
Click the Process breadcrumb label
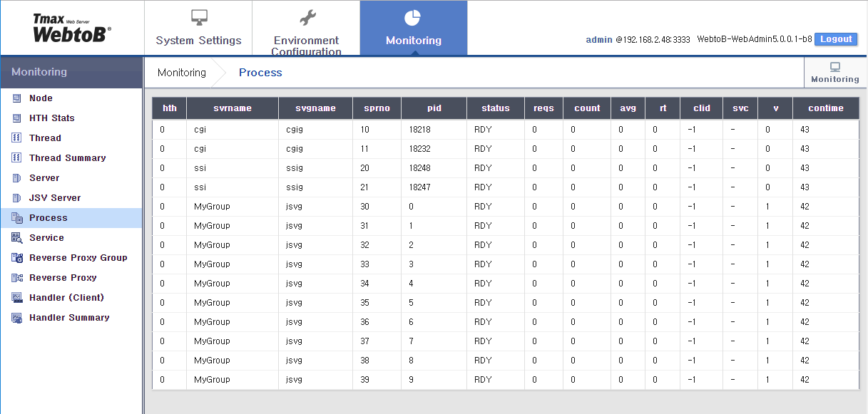(260, 73)
